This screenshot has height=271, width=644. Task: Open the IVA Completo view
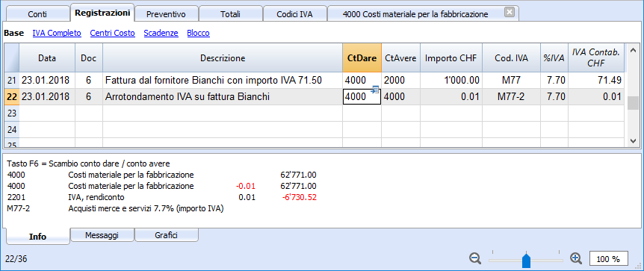tap(57, 34)
